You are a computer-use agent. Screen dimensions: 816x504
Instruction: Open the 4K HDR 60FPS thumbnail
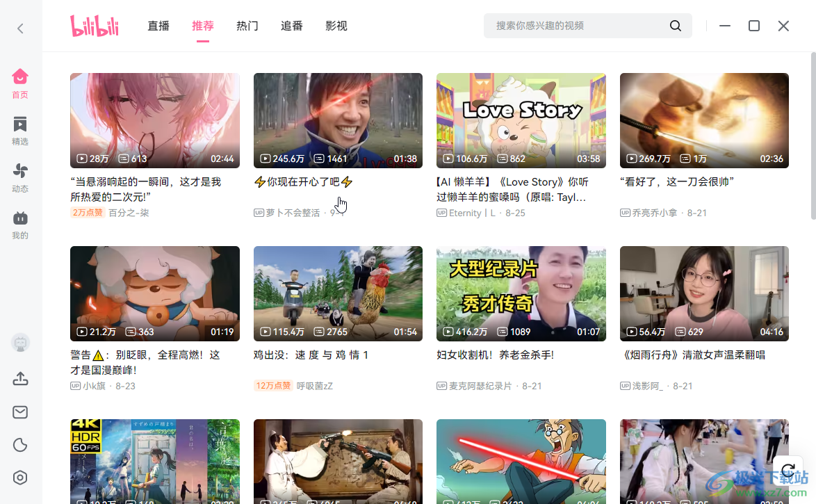(155, 462)
